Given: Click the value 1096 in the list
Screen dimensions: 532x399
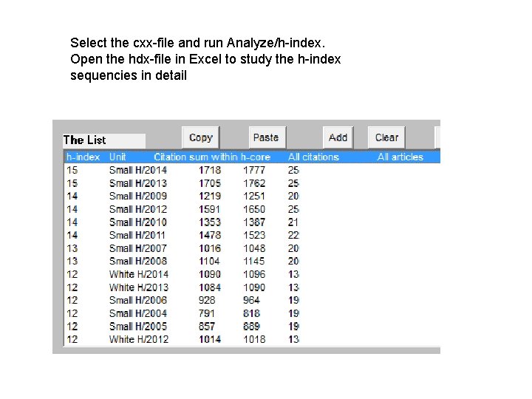Looking at the screenshot, I should pyautogui.click(x=254, y=274).
